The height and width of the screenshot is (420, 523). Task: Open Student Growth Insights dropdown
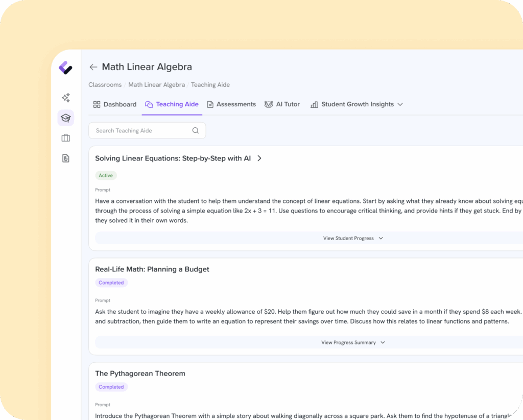pos(357,104)
